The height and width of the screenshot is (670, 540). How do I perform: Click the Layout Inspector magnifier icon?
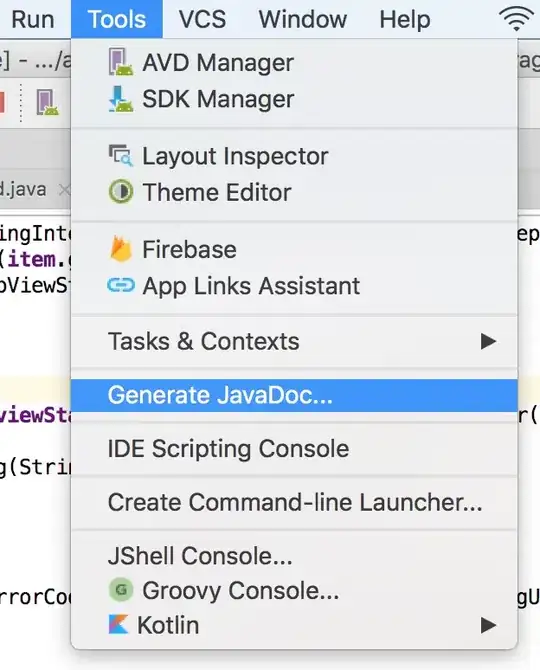point(120,156)
